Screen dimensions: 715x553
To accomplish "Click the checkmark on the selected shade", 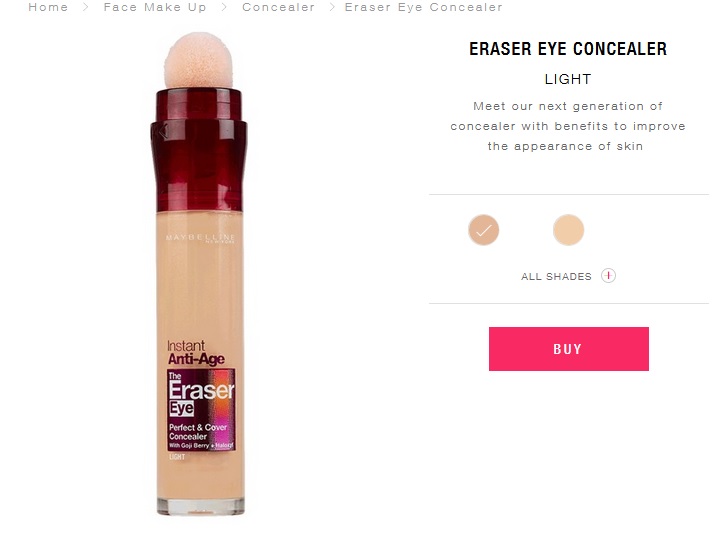I will click(483, 230).
